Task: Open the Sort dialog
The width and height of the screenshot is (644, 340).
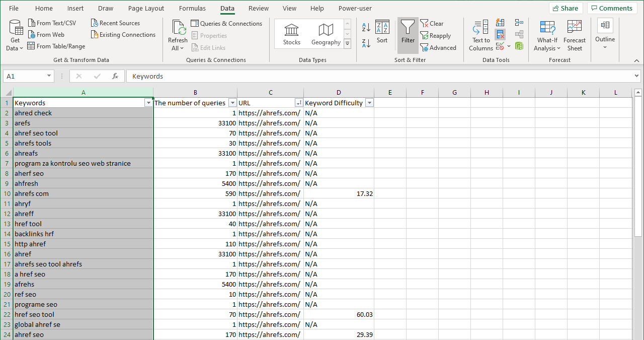Action: click(382, 32)
